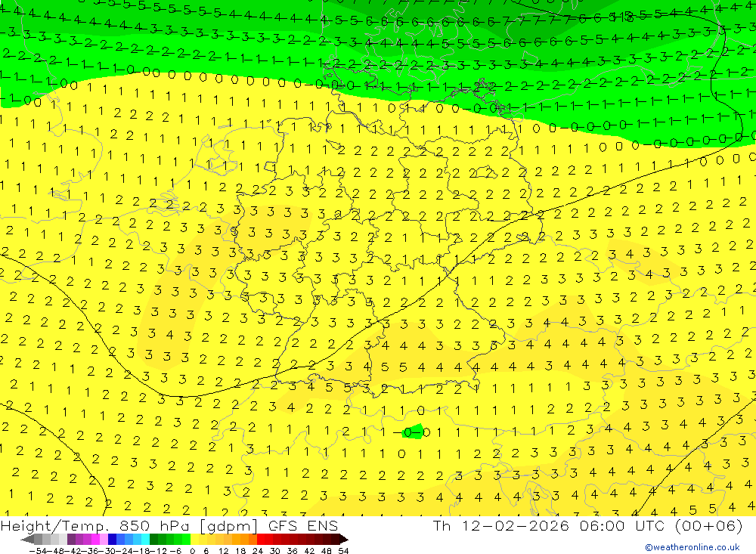
Task: Click the small green 0-degree patch on the map
Action: point(413,431)
